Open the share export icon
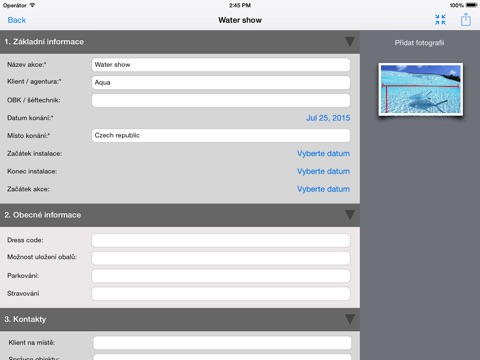This screenshot has width=480, height=360. (466, 20)
